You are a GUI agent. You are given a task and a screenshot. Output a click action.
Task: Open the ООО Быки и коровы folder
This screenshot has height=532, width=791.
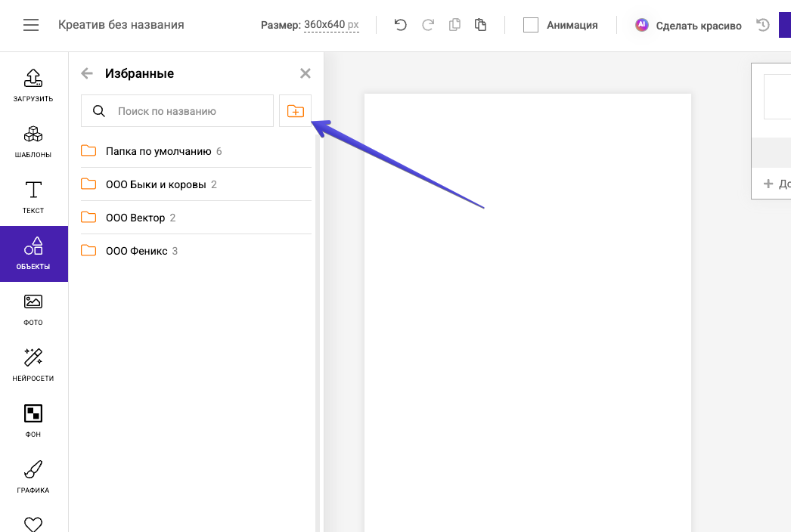tap(196, 184)
